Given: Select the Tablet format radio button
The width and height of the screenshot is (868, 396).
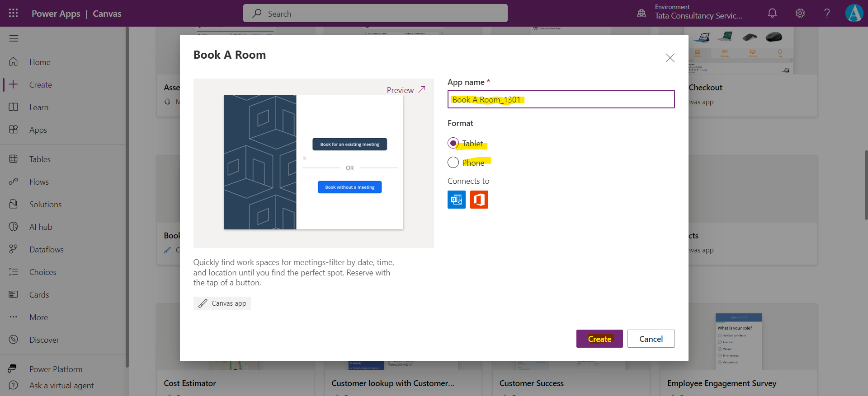Looking at the screenshot, I should [453, 143].
